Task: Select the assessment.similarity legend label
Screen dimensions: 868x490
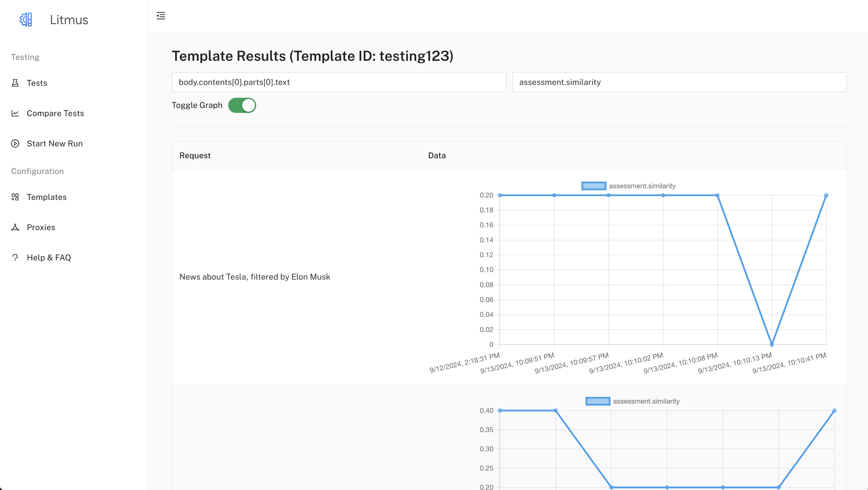Action: pyautogui.click(x=642, y=185)
